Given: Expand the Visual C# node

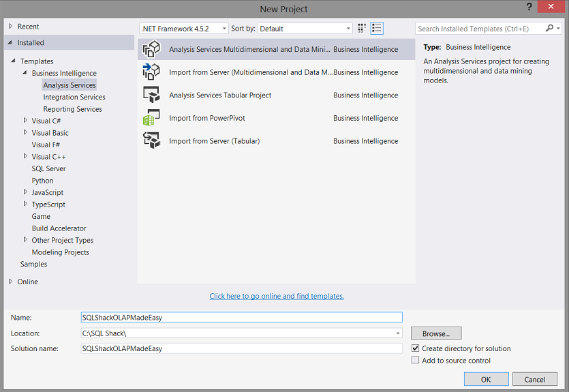Looking at the screenshot, I should click(x=25, y=120).
